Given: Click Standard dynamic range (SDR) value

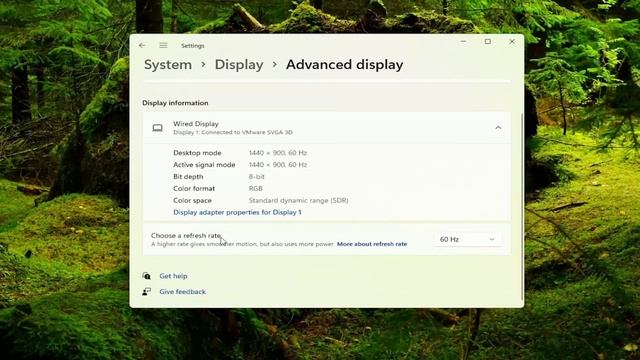Looking at the screenshot, I should coord(298,200).
